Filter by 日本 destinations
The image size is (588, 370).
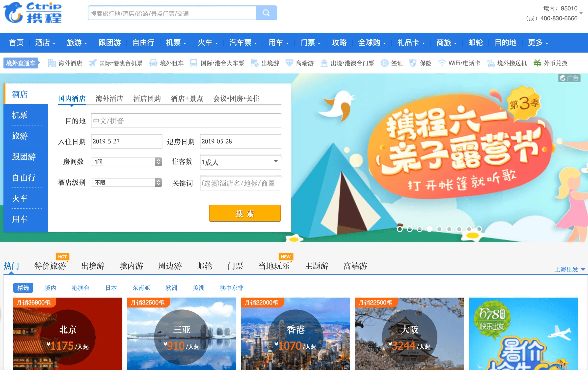(111, 288)
